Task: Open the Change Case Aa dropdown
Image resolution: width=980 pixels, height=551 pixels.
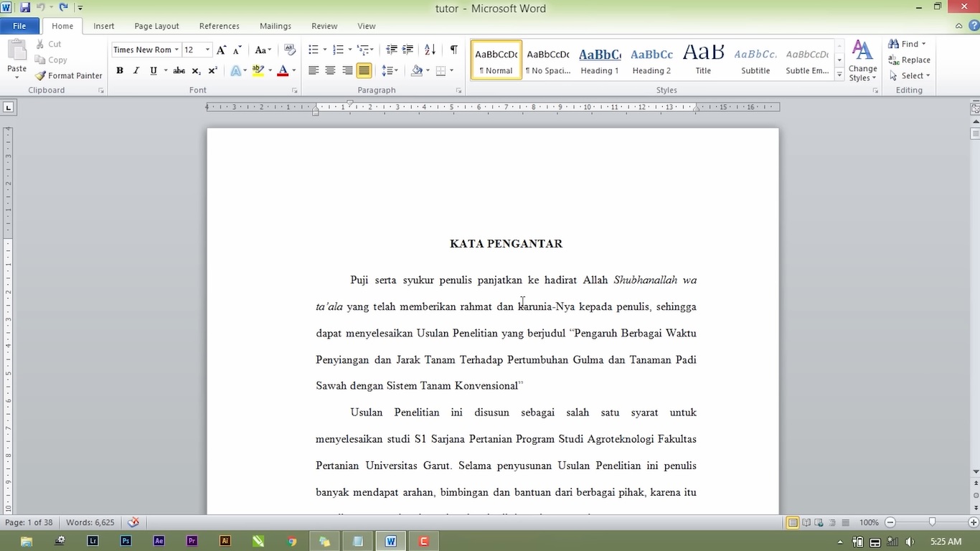Action: click(263, 50)
